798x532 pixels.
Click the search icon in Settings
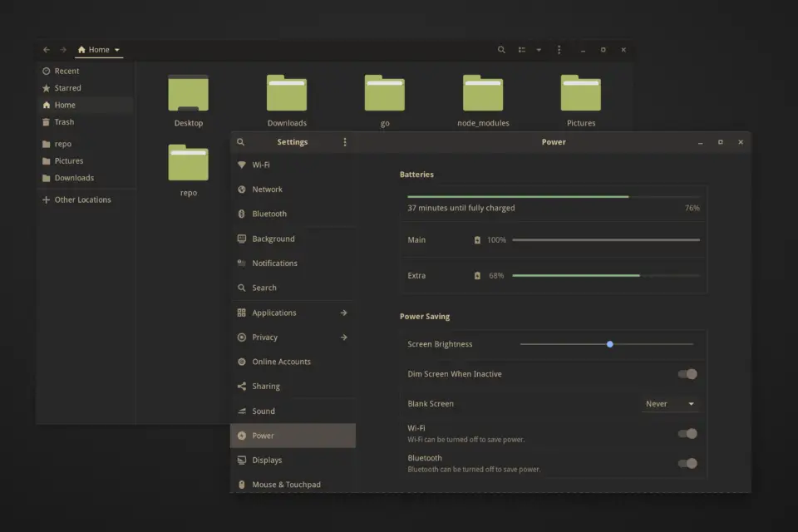(x=240, y=141)
